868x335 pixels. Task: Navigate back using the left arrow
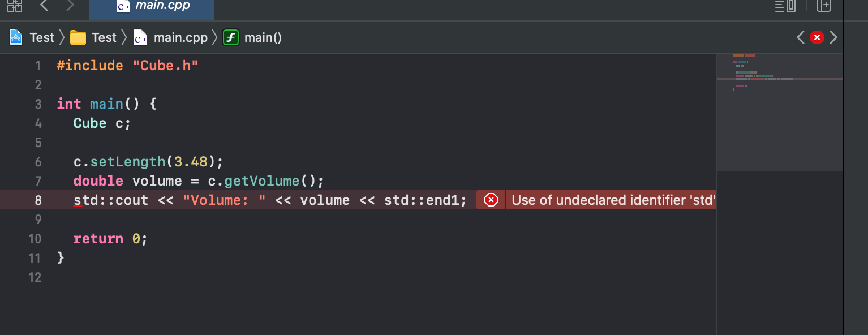(x=44, y=6)
